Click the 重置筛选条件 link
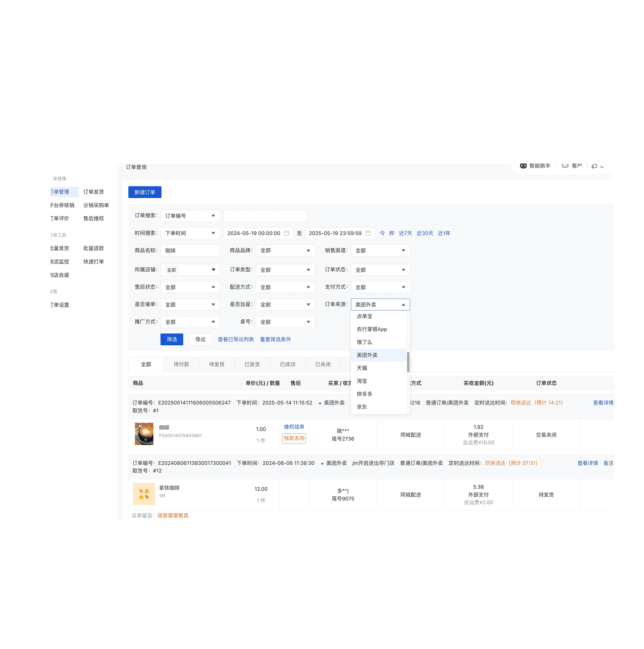 [x=275, y=340]
